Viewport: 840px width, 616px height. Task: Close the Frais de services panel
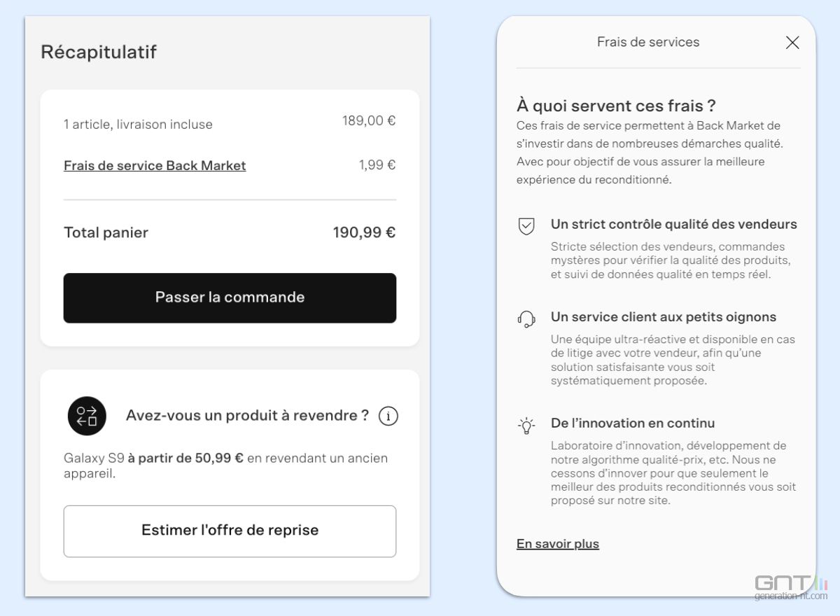(x=792, y=43)
